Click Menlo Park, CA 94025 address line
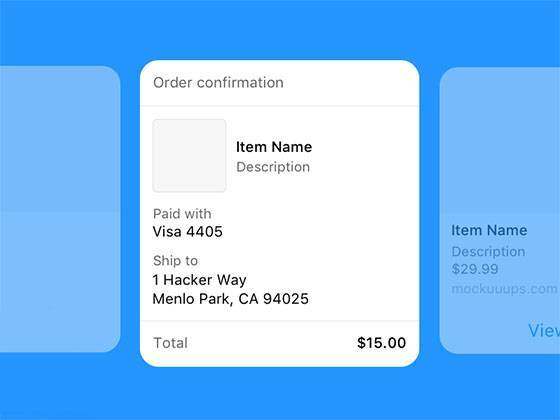 (x=230, y=299)
